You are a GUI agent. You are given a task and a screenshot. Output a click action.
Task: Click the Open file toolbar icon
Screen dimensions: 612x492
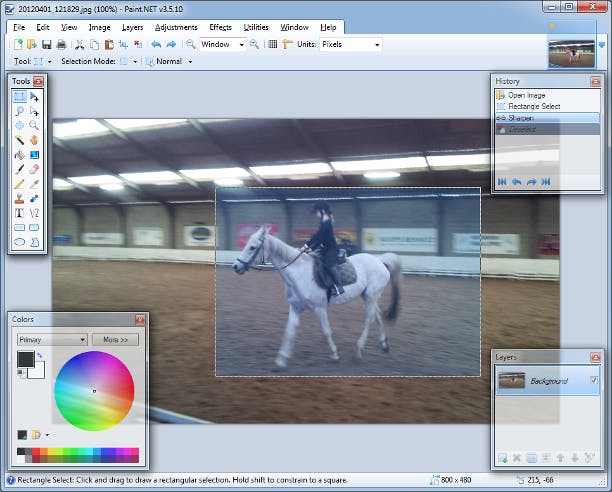pos(32,44)
